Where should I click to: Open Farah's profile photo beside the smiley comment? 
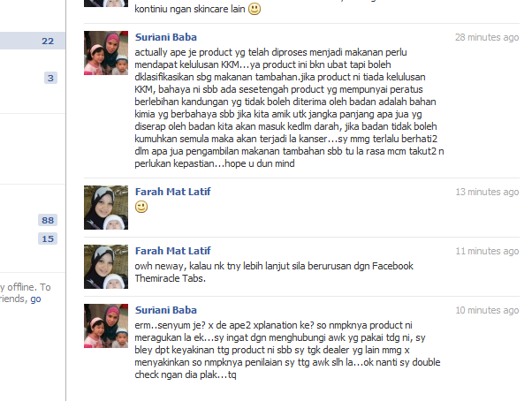(106, 208)
